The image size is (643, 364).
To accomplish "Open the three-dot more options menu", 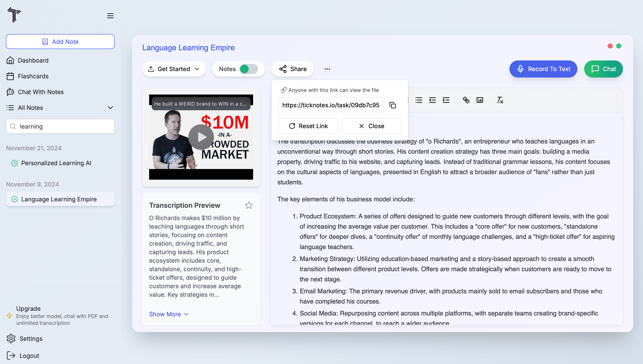I will click(x=327, y=69).
